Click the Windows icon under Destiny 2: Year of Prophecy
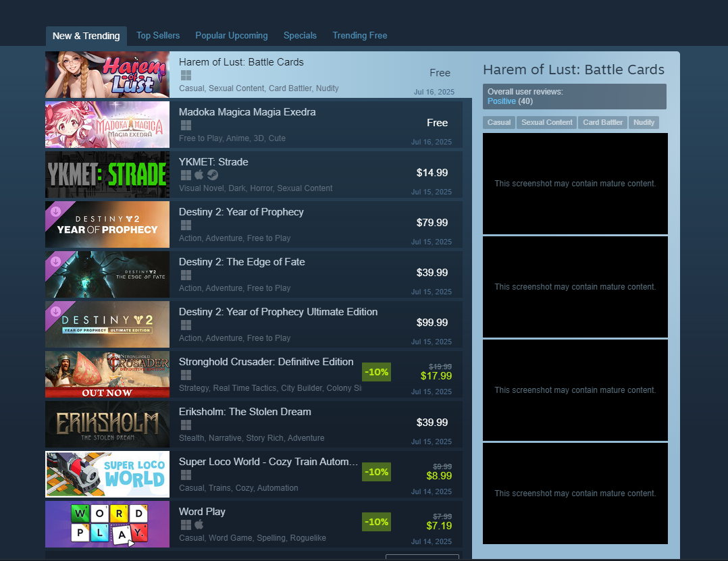 186,225
